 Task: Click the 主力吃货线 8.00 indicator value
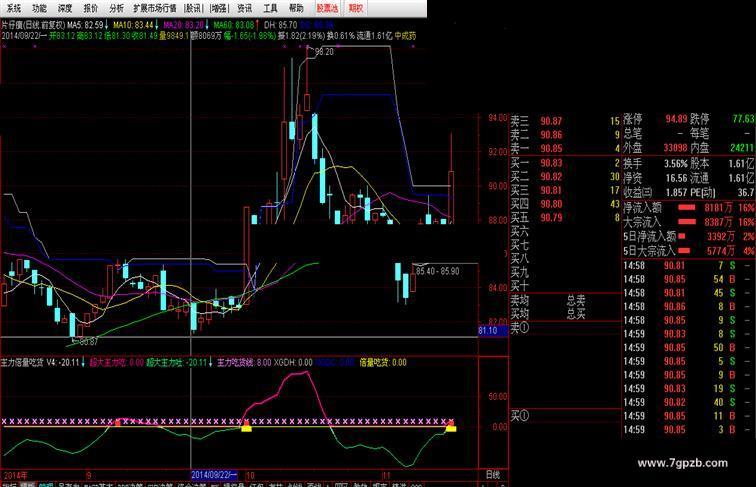click(244, 362)
